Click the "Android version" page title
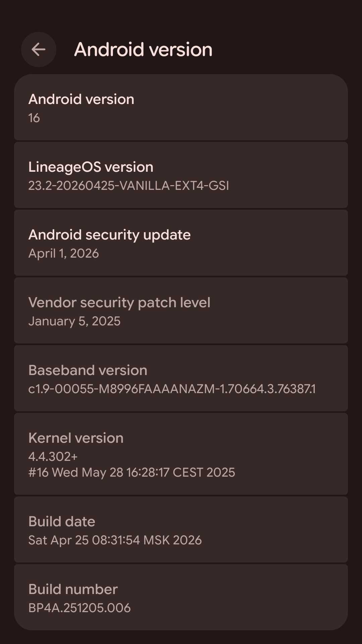This screenshot has height=644, width=362. tap(143, 50)
